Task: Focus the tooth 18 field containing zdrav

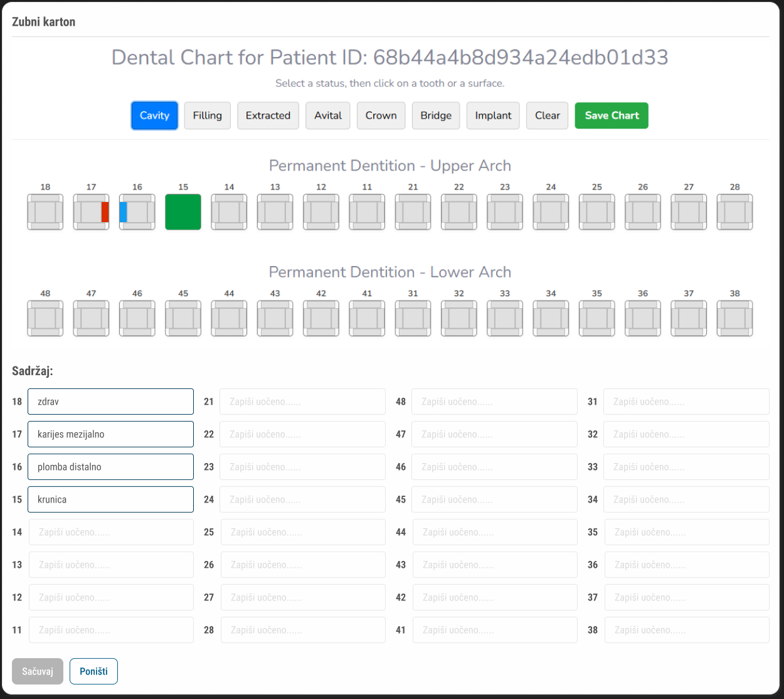Action: tap(110, 402)
